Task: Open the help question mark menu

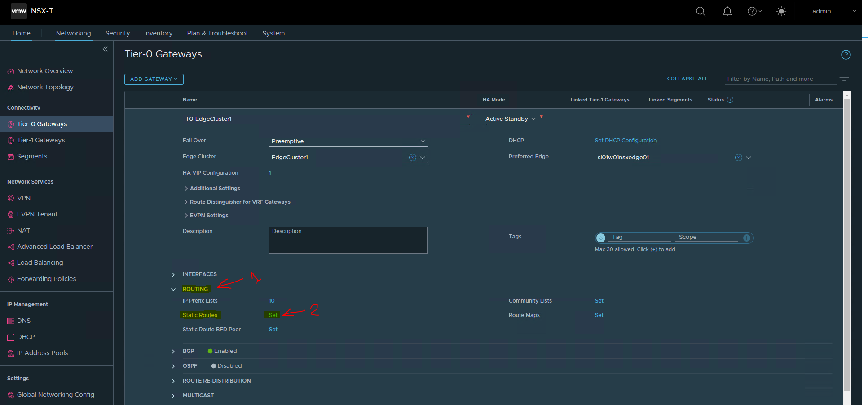Action: (x=754, y=11)
